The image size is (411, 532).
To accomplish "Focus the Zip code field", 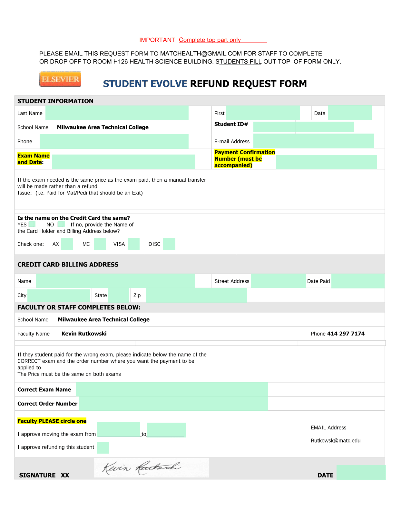I will click(x=196, y=295).
